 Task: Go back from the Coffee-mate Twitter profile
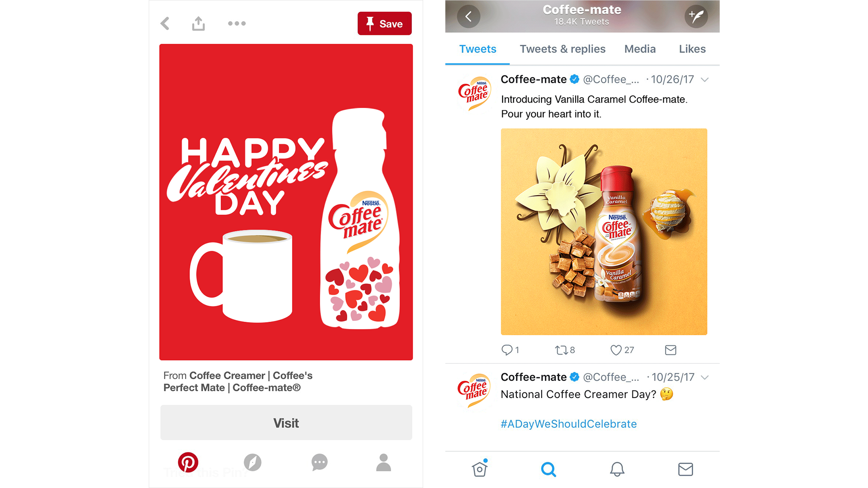[469, 17]
